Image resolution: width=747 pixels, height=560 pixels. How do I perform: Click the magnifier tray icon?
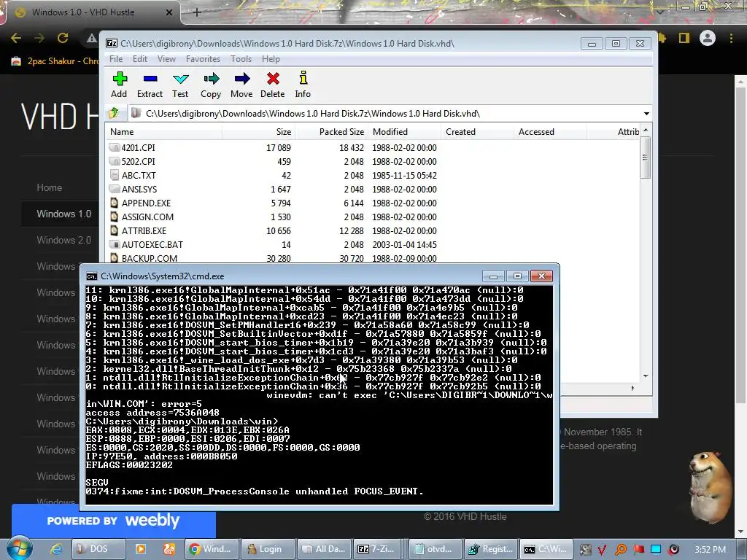(620, 550)
